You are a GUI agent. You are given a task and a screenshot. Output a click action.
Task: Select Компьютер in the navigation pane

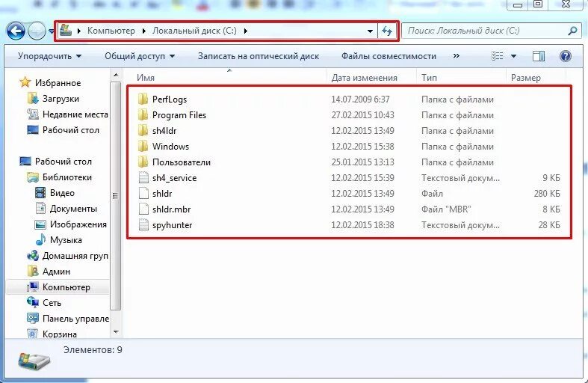point(66,287)
